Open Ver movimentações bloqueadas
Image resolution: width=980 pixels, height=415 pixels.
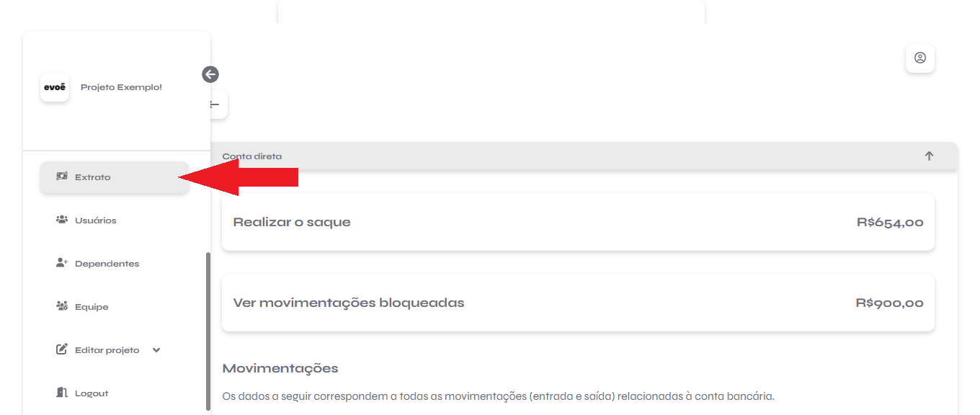(x=578, y=303)
